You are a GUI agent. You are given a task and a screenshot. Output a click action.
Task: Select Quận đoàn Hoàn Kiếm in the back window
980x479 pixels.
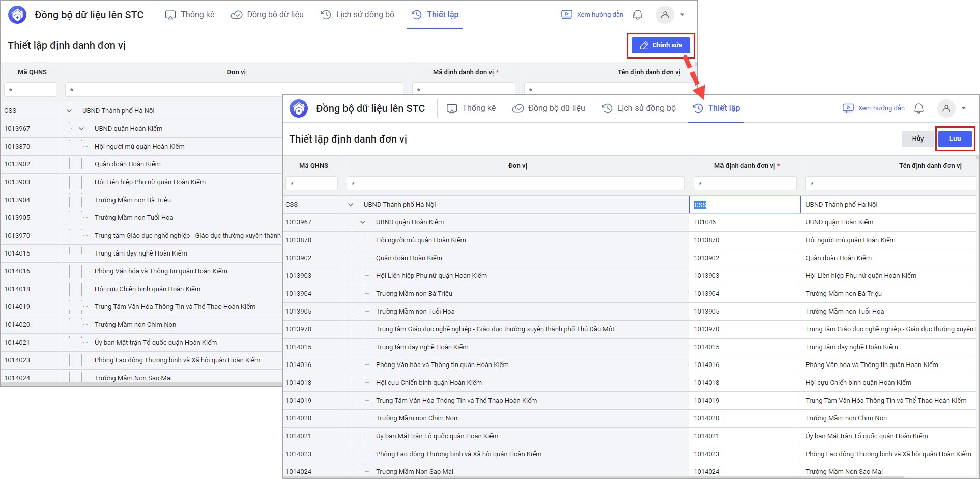128,164
